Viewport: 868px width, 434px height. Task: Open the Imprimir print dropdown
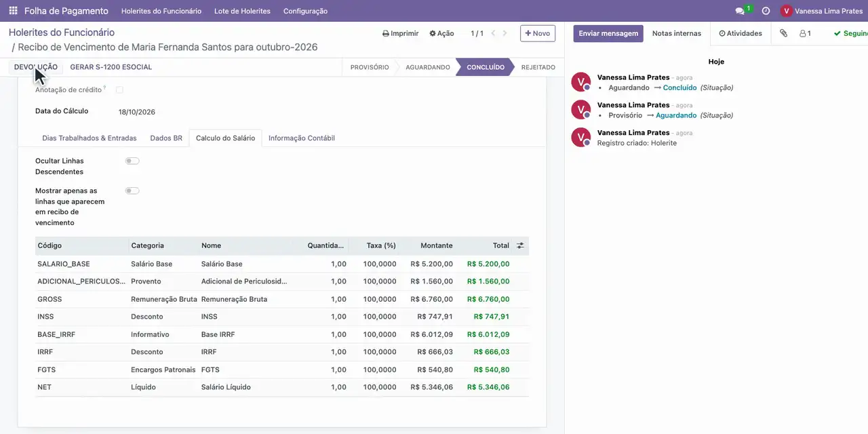401,33
